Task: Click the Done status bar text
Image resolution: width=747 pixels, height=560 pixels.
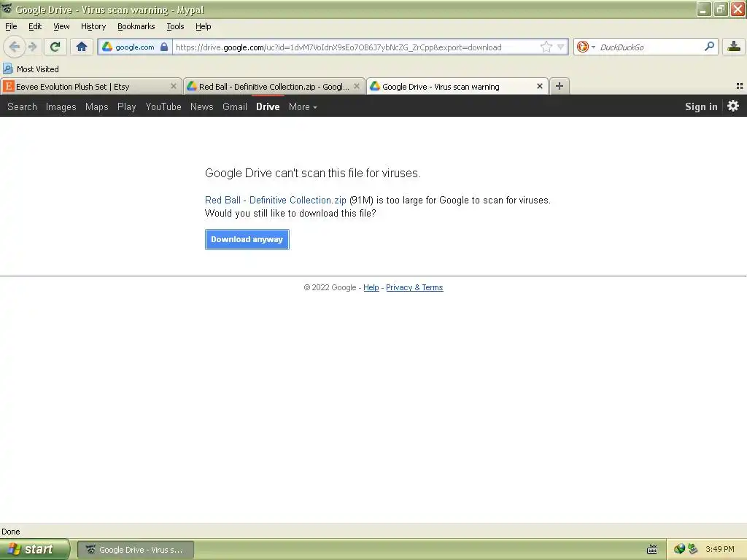Action: [x=10, y=532]
